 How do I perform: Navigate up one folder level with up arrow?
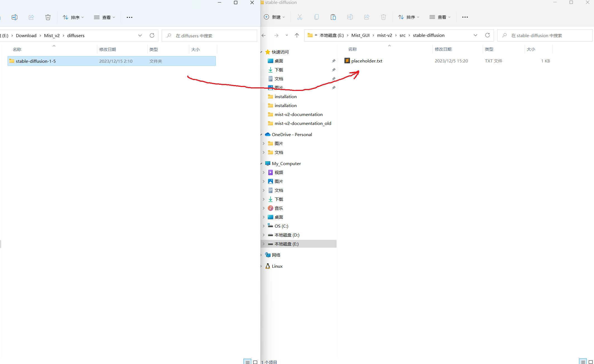point(297,35)
